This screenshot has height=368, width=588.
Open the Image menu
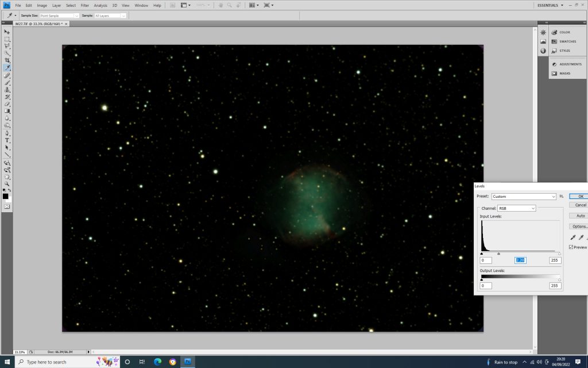point(42,5)
